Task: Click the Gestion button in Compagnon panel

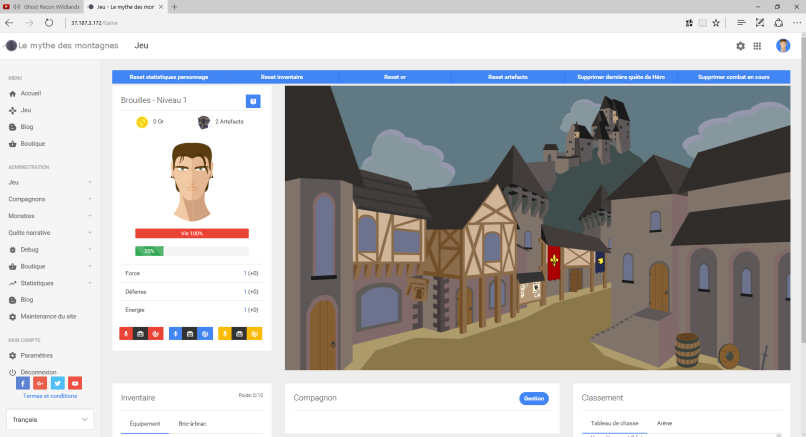Action: pos(534,399)
